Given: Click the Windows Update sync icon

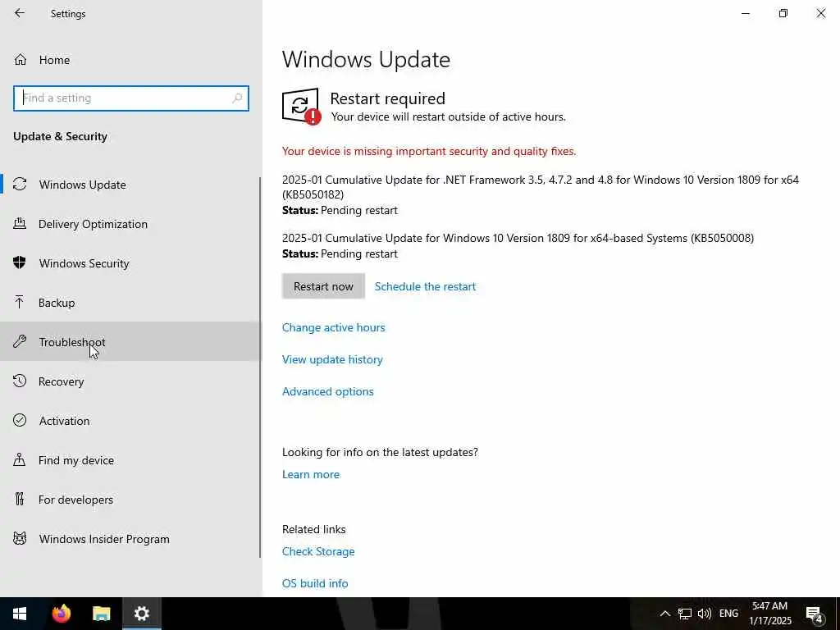Looking at the screenshot, I should click(x=20, y=185).
